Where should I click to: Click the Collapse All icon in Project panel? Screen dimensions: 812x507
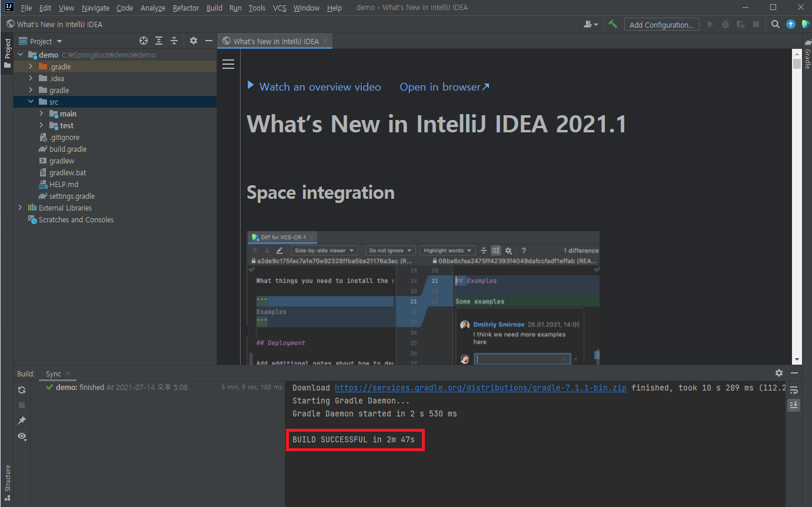[174, 41]
